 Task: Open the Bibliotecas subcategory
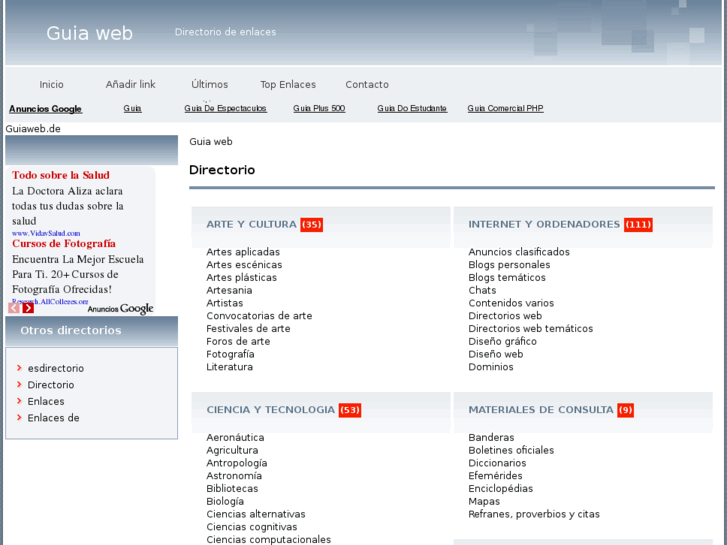coord(232,488)
